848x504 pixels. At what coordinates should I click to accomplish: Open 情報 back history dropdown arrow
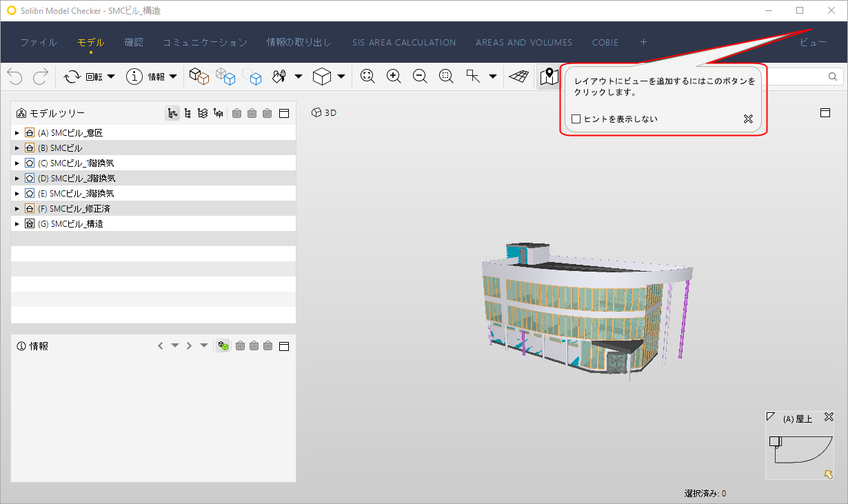(x=175, y=345)
